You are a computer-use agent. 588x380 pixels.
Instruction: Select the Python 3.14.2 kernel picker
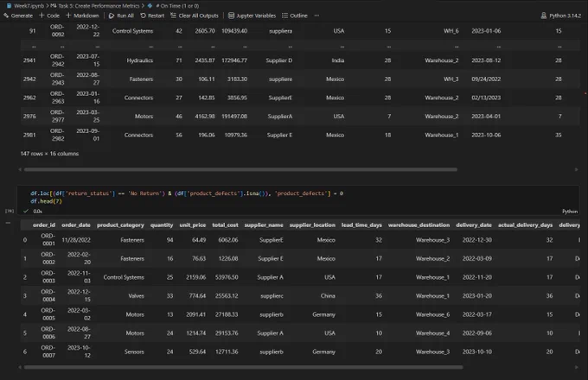560,16
